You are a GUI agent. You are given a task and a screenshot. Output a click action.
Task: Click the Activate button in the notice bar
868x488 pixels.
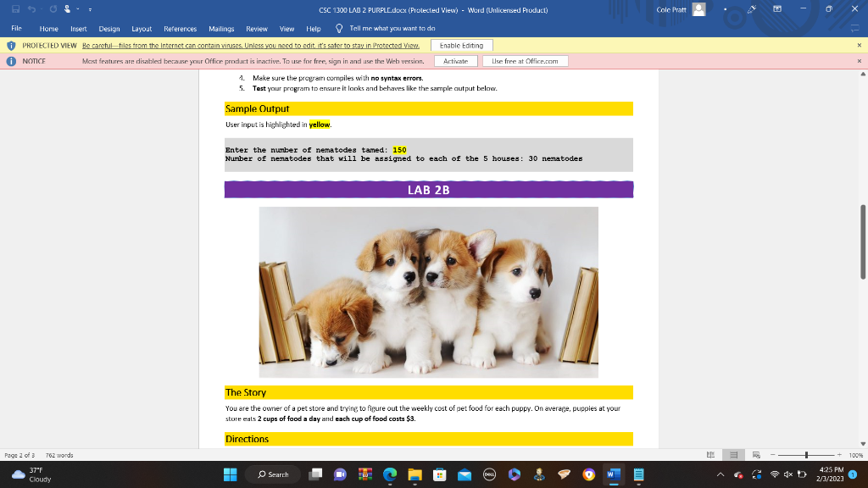click(454, 60)
